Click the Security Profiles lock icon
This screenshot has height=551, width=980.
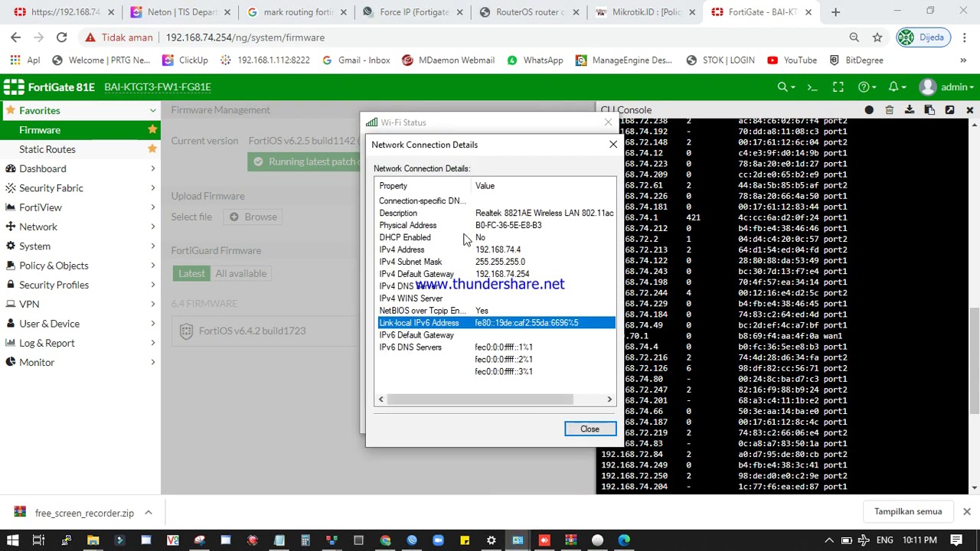click(11, 285)
